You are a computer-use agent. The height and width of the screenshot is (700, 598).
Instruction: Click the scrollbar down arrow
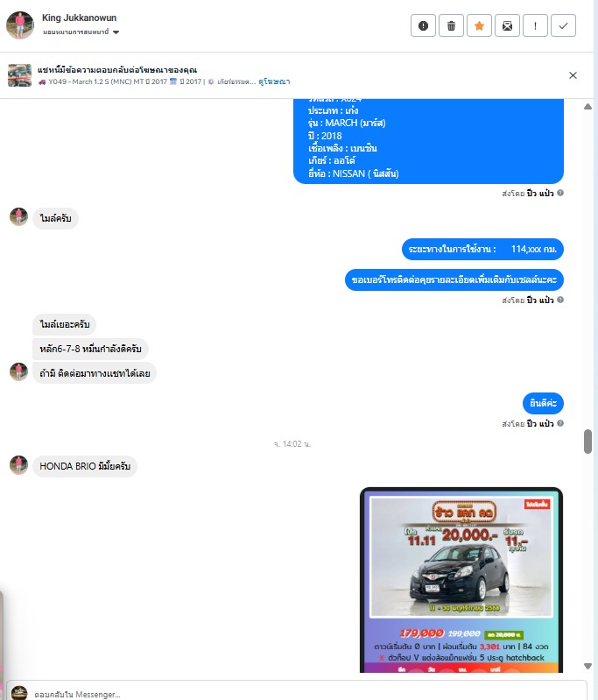(x=587, y=666)
